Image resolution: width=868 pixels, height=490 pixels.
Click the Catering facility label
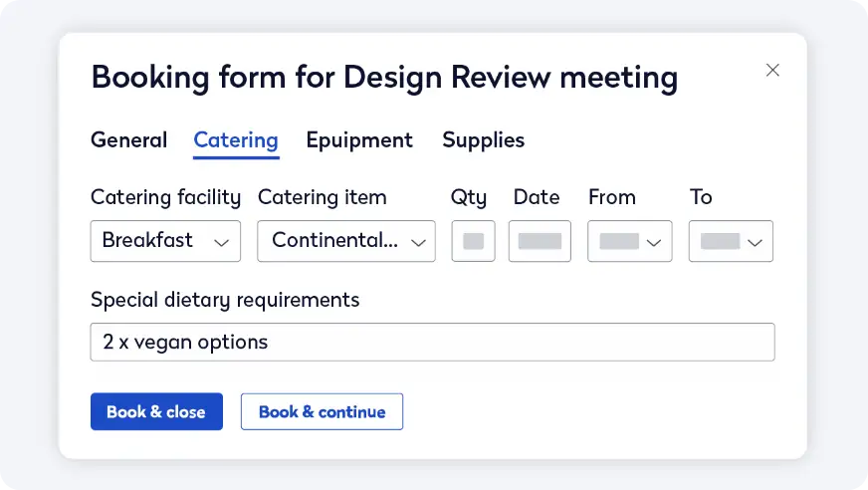(165, 197)
